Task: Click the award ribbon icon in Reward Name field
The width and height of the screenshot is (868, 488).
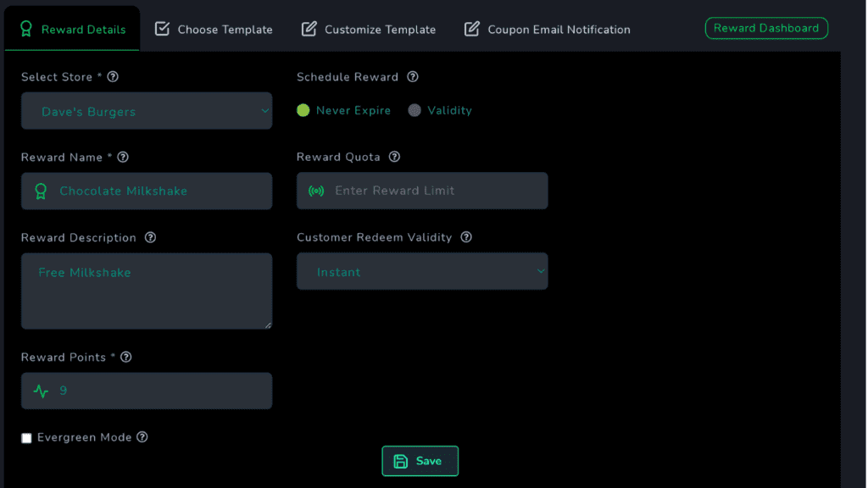Action: 41,191
